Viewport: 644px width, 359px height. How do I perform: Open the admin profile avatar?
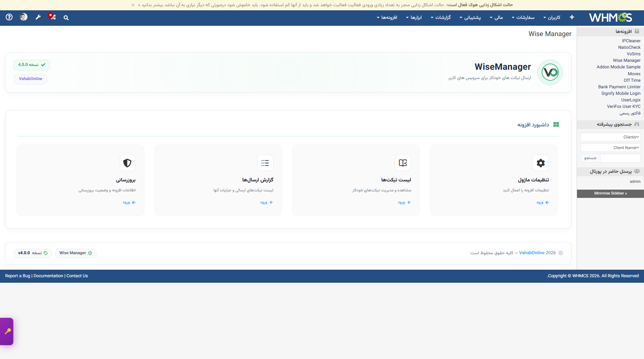point(24,17)
